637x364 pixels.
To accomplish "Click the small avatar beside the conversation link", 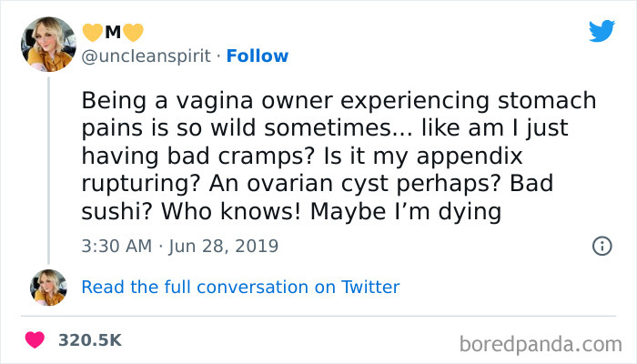I will pyautogui.click(x=48, y=288).
